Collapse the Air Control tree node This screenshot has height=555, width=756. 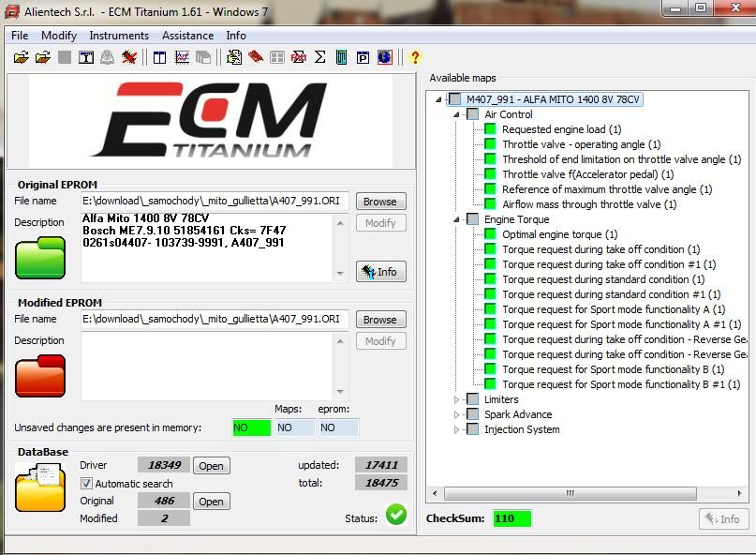[x=456, y=115]
